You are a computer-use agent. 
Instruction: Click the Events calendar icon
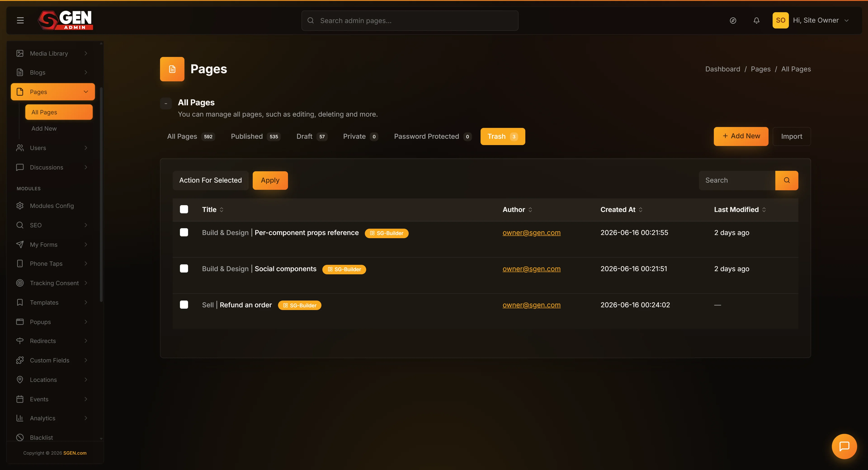pyautogui.click(x=20, y=399)
